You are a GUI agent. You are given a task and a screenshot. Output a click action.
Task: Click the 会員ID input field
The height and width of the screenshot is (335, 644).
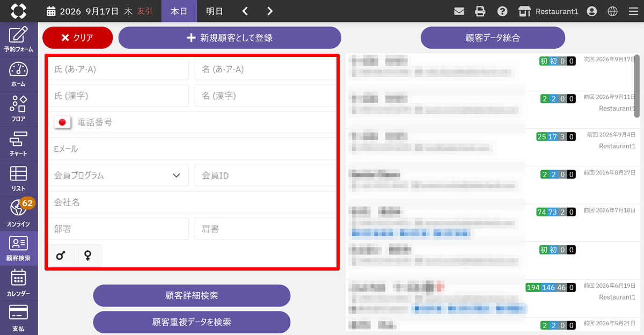point(266,176)
